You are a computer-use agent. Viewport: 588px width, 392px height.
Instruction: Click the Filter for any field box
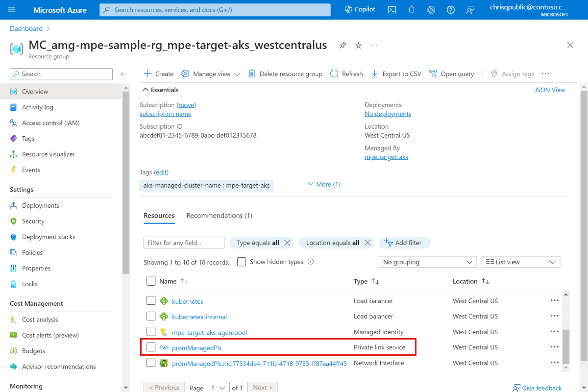[x=184, y=243]
